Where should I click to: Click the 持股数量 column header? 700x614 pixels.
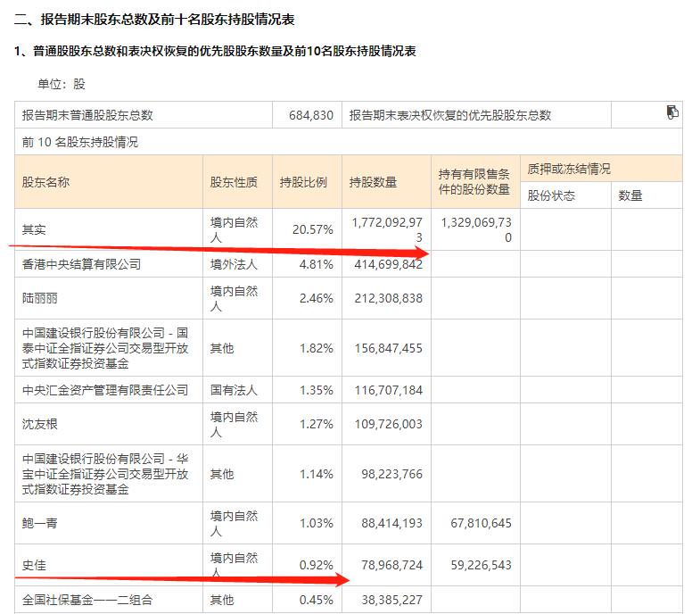373,182
